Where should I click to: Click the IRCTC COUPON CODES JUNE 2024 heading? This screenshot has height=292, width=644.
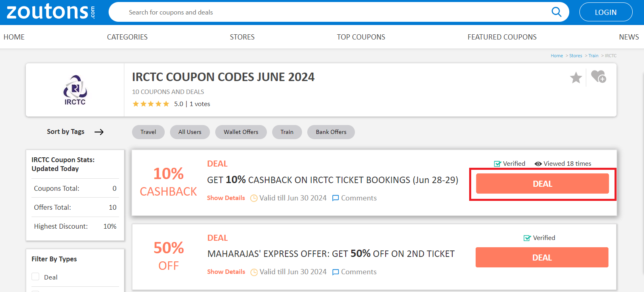pos(223,77)
